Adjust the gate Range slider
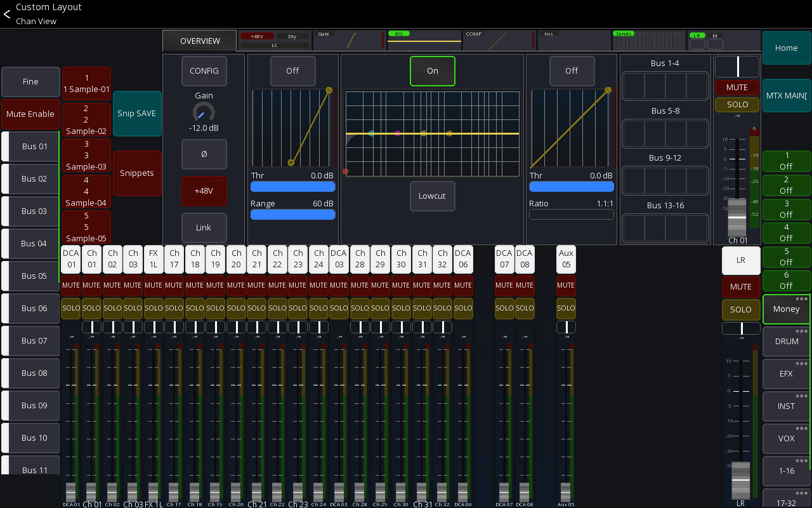 click(x=292, y=215)
